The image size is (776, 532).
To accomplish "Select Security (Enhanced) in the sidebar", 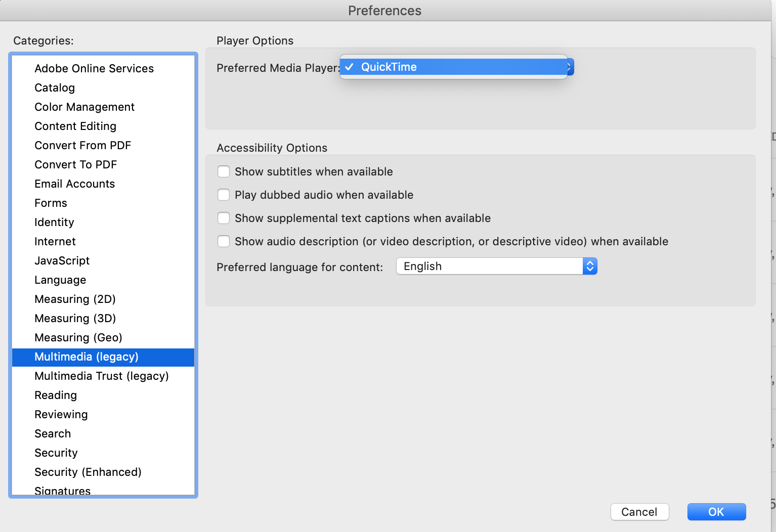I will point(88,472).
